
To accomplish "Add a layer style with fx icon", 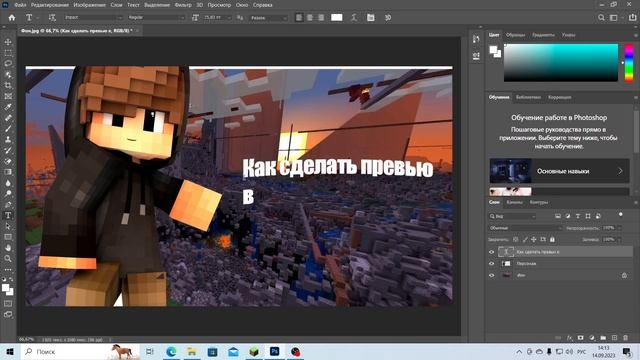I will pyautogui.click(x=570, y=338).
